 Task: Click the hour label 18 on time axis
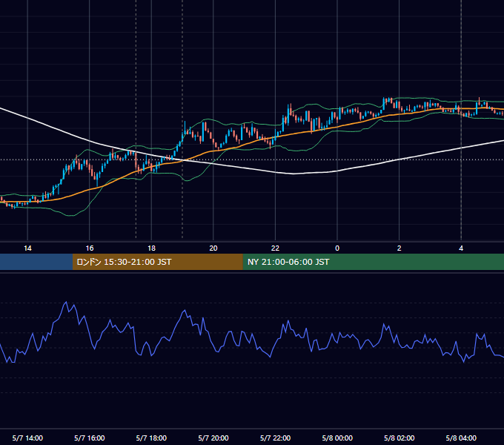pyautogui.click(x=151, y=248)
